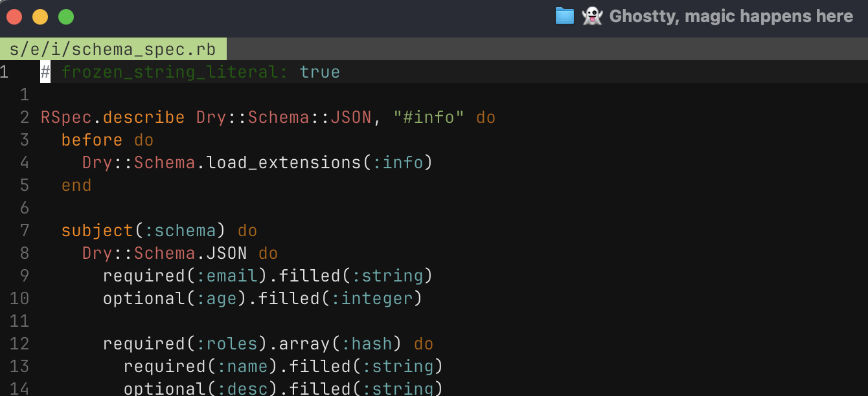Click the :email symbol in required call
This screenshot has height=396, width=868.
[227, 276]
